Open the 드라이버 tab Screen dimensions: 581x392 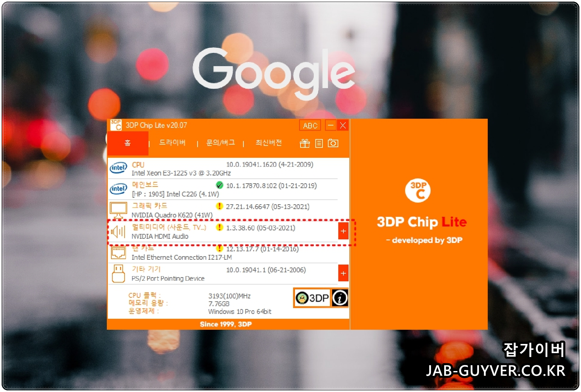coord(173,143)
